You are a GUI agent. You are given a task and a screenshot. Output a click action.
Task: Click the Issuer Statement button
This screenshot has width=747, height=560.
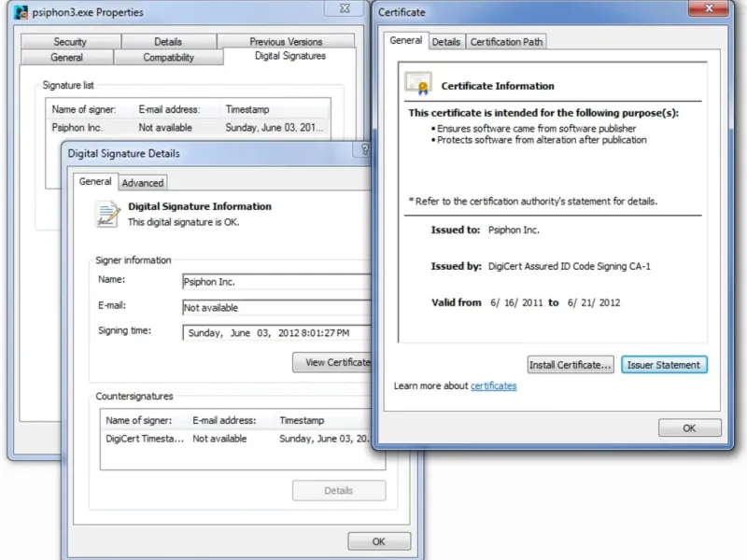pos(664,365)
